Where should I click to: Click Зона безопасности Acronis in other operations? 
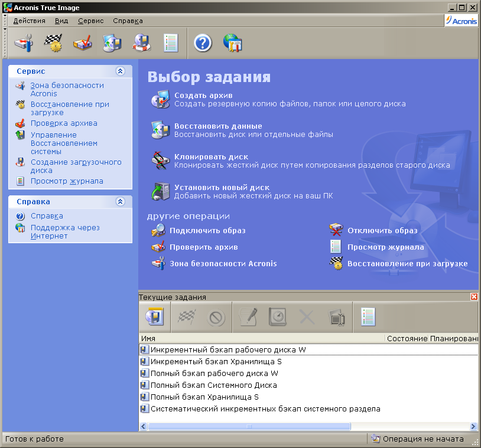[x=223, y=263]
